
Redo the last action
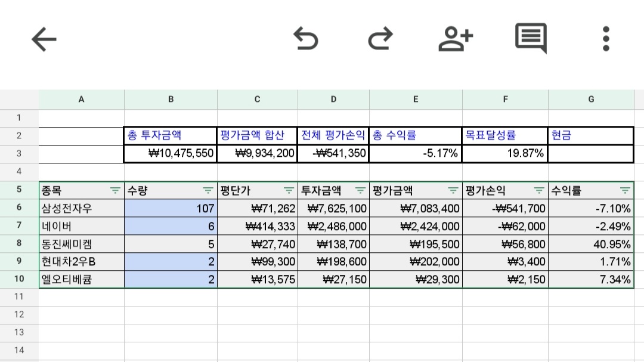click(380, 39)
